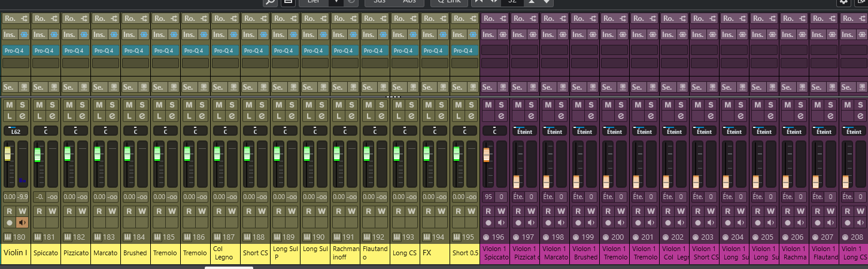
Task: Record-enable MIDI channel 196 Violon 1 Spiccato
Action: pos(488,222)
